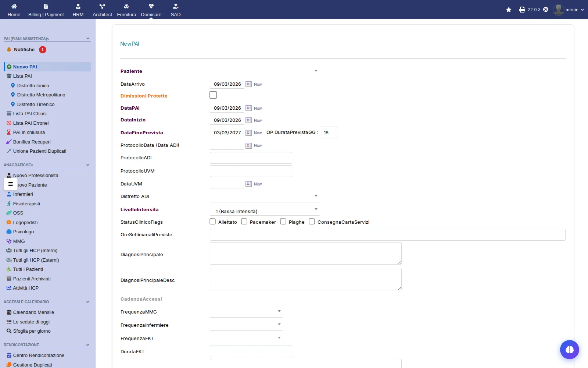This screenshot has height=368, width=588.
Task: Click the PAI in chiusura hourglass icon
Action: [x=9, y=132]
